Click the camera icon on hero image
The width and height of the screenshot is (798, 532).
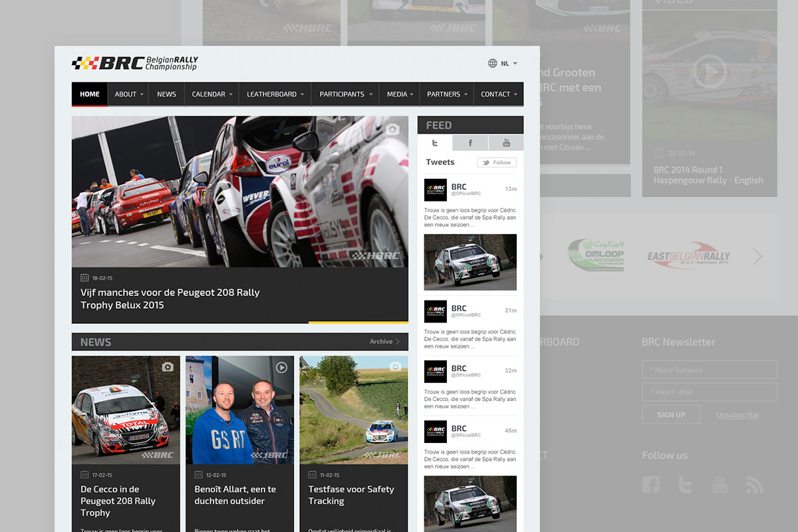392,129
